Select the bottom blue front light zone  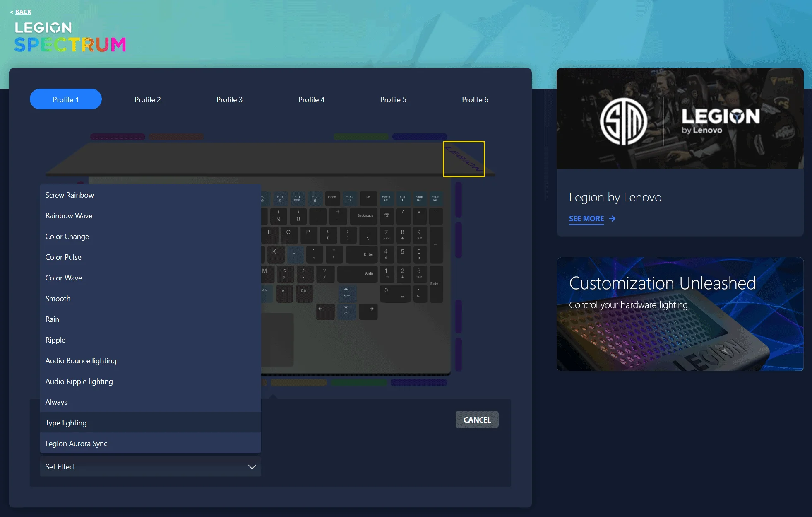(419, 382)
